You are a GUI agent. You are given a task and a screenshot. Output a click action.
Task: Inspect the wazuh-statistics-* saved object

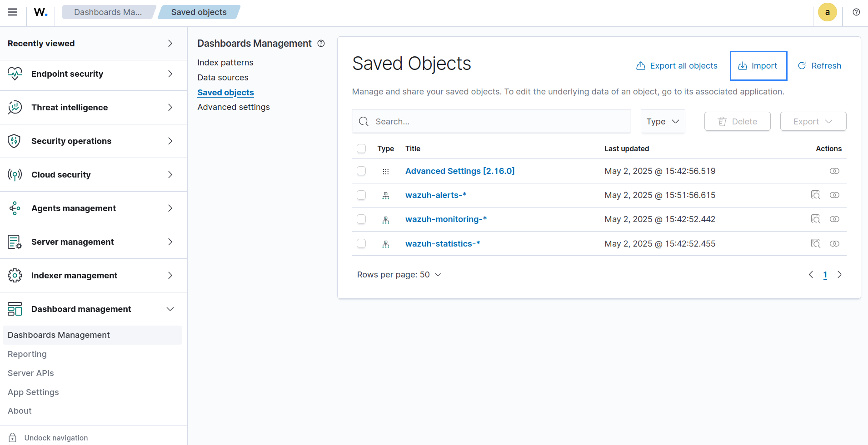(815, 244)
